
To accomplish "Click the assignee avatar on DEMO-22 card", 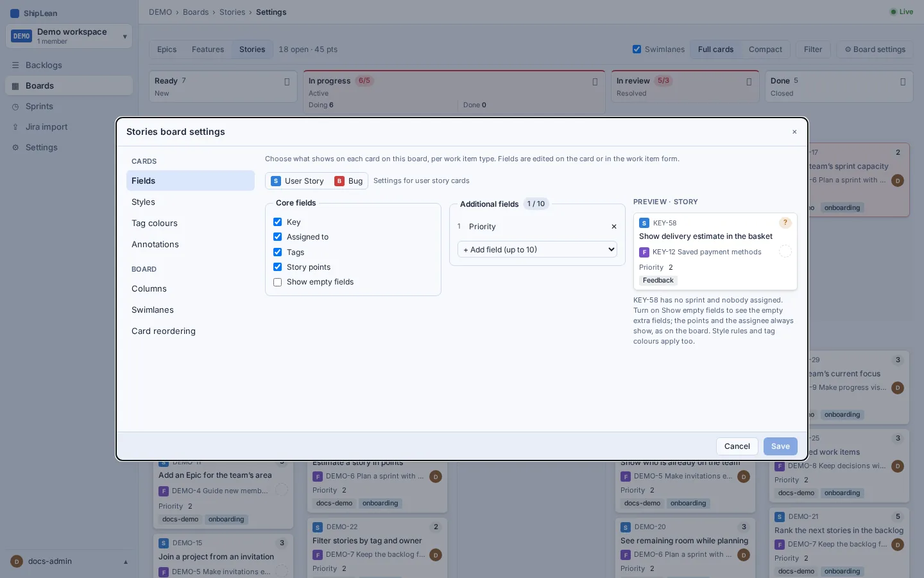I will (436, 555).
